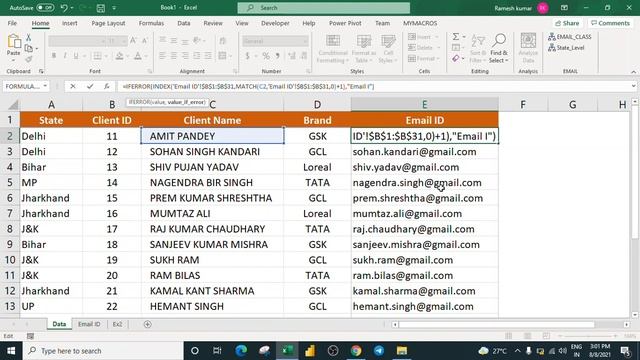640x360 pixels.
Task: Toggle Underline formatting
Action: click(x=76, y=56)
